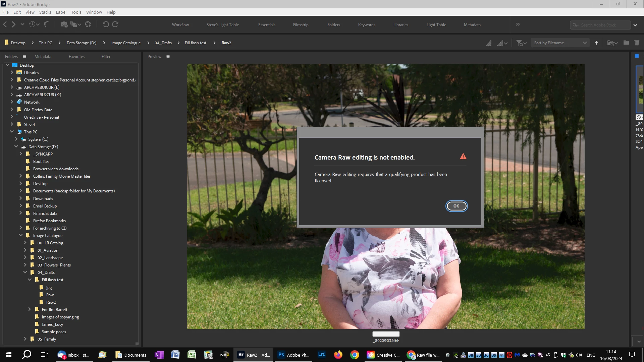Open the filter by rating dropdown
This screenshot has height=362, width=644.
click(x=521, y=43)
